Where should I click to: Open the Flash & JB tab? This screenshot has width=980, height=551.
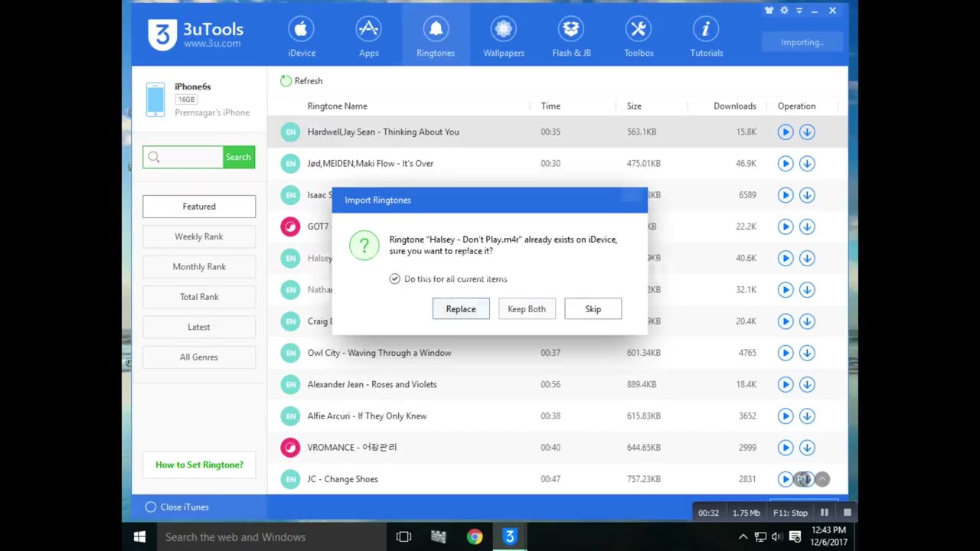(571, 37)
